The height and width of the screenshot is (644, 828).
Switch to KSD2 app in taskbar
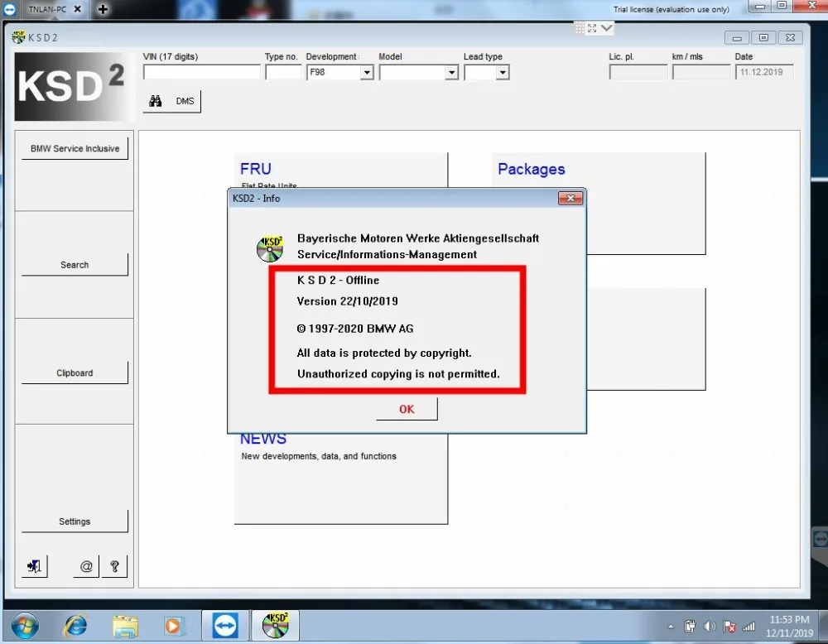tap(275, 626)
